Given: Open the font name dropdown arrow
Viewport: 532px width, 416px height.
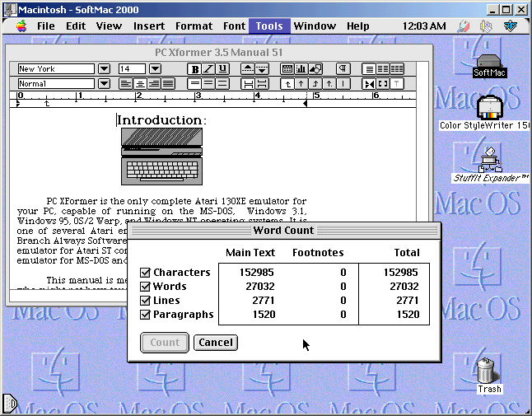Looking at the screenshot, I should tap(104, 69).
